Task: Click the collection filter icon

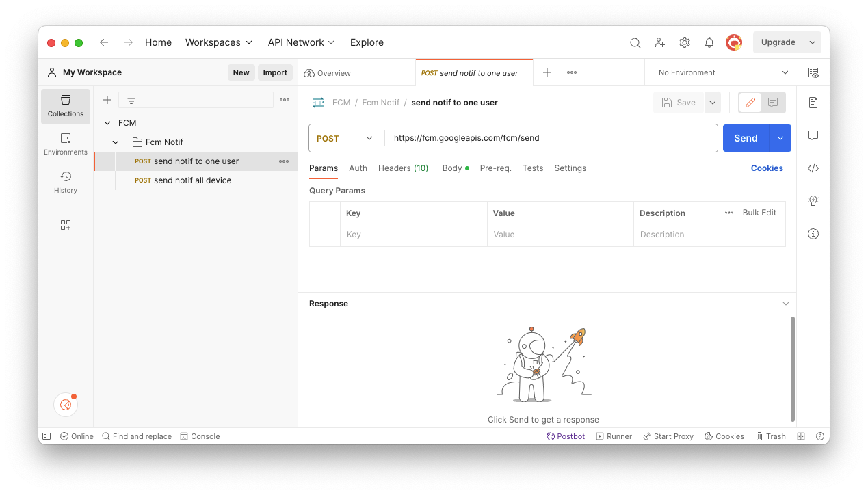Action: pos(131,100)
